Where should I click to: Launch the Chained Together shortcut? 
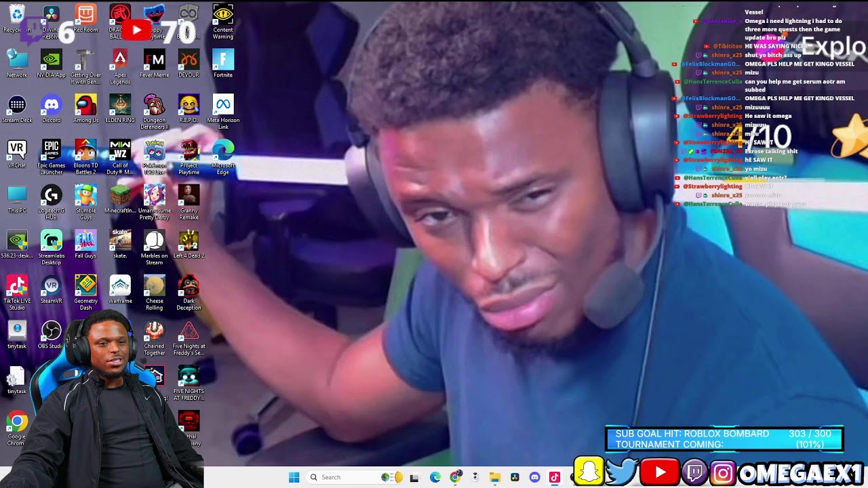155,339
